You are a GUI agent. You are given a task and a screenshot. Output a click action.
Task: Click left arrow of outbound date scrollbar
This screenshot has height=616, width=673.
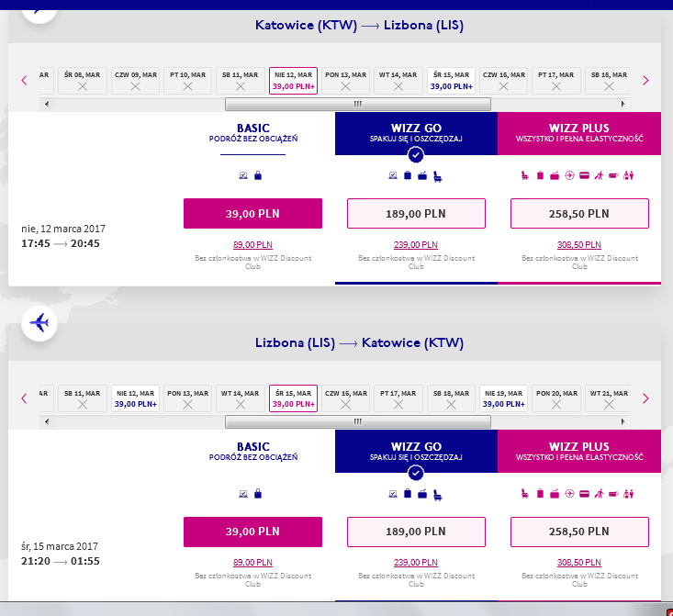pos(46,104)
